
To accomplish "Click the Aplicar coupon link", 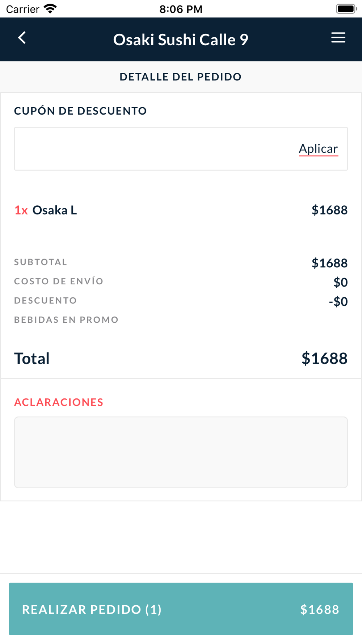I will pos(318,149).
